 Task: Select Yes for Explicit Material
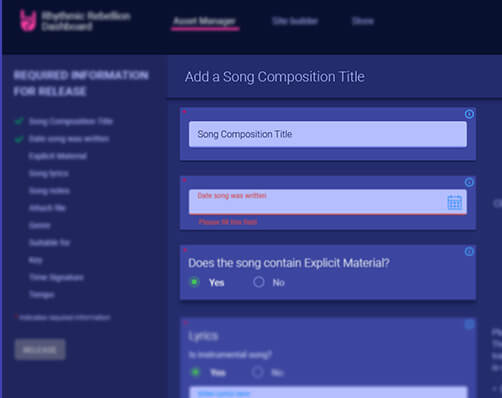coord(194,282)
